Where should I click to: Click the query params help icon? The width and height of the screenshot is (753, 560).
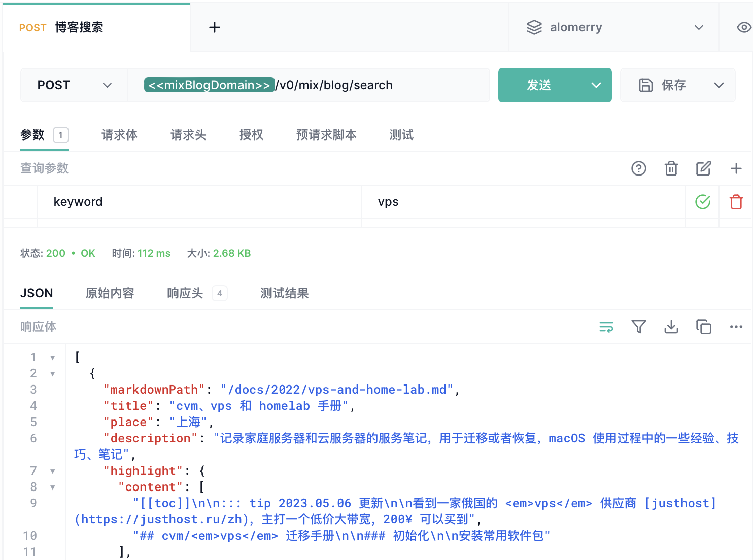(x=639, y=168)
